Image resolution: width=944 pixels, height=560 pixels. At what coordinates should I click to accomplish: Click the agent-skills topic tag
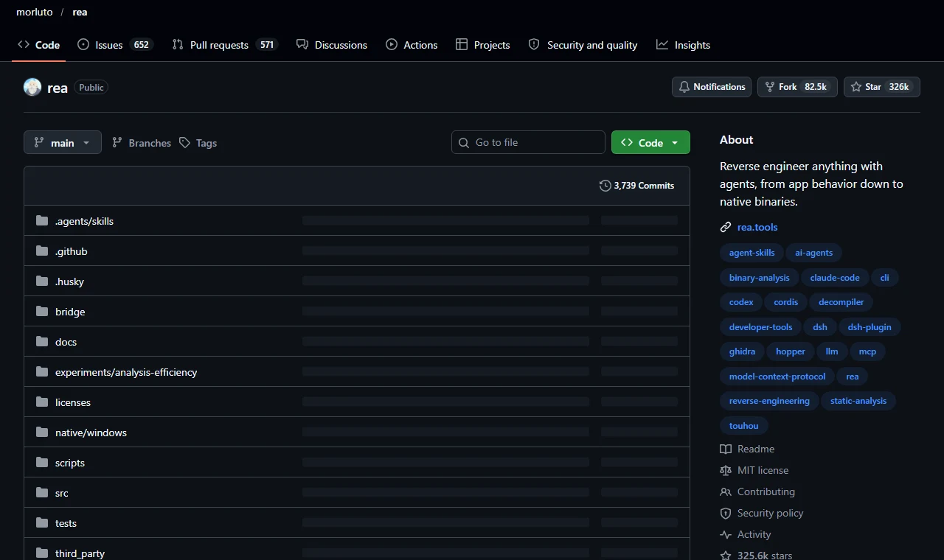click(752, 253)
